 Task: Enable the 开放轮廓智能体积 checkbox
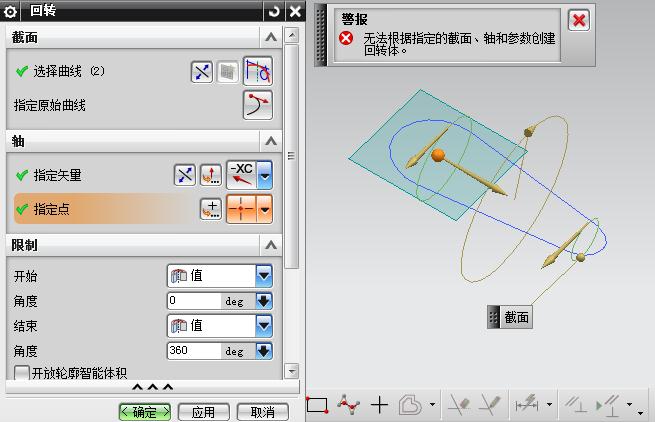[x=22, y=373]
